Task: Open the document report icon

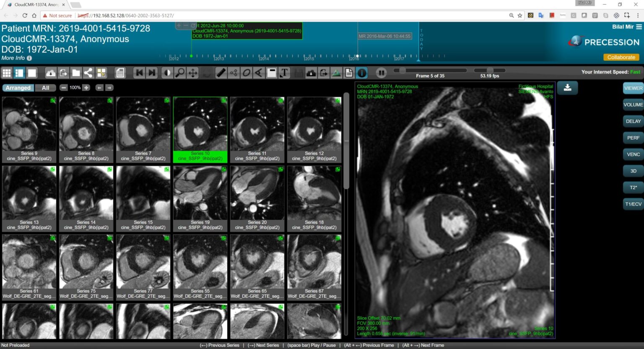Action: 120,73
